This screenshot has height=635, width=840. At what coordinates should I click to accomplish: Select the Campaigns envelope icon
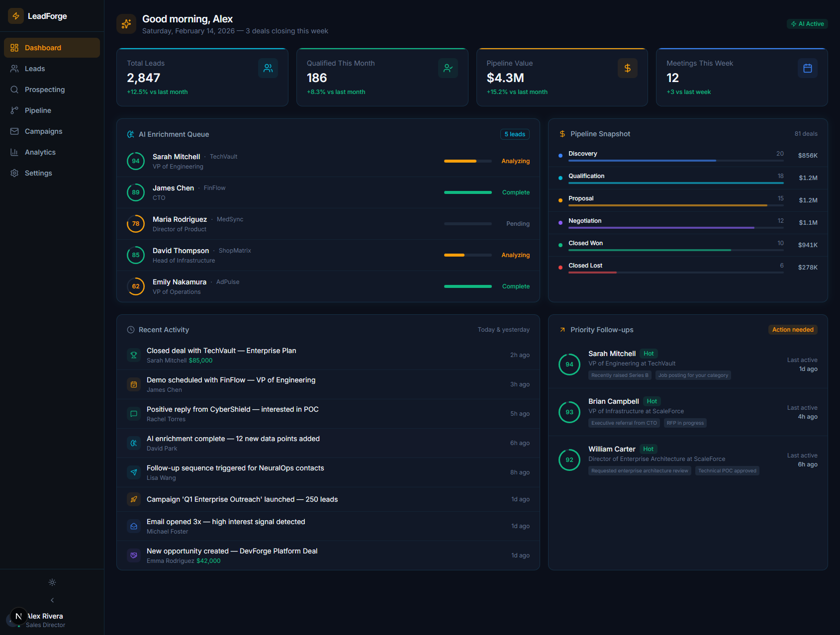[15, 131]
